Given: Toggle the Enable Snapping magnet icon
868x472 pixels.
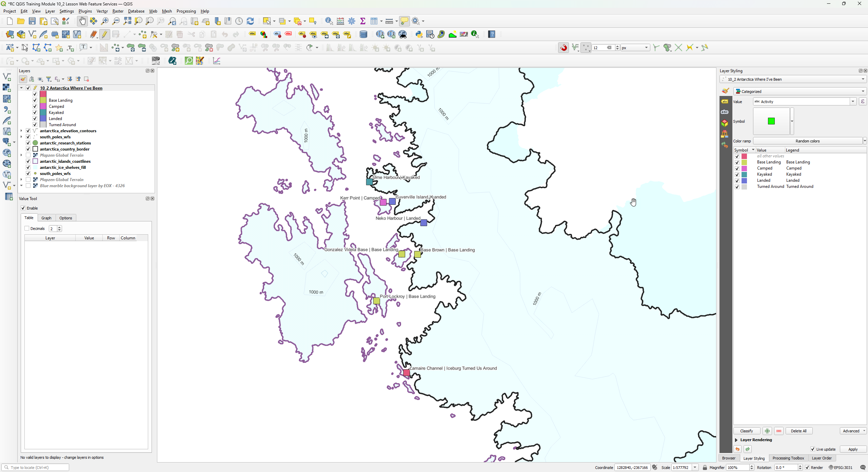Looking at the screenshot, I should [x=564, y=48].
